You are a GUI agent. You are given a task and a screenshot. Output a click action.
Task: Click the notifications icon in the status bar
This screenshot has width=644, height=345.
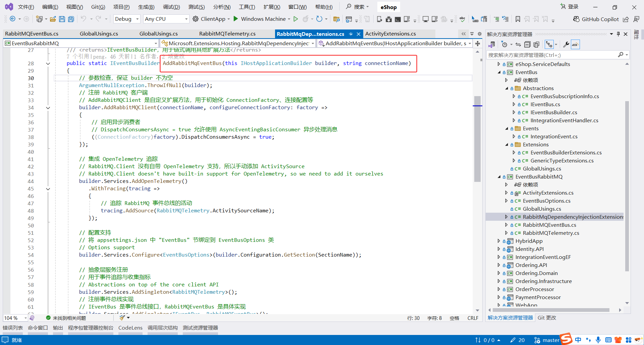click(x=5, y=340)
